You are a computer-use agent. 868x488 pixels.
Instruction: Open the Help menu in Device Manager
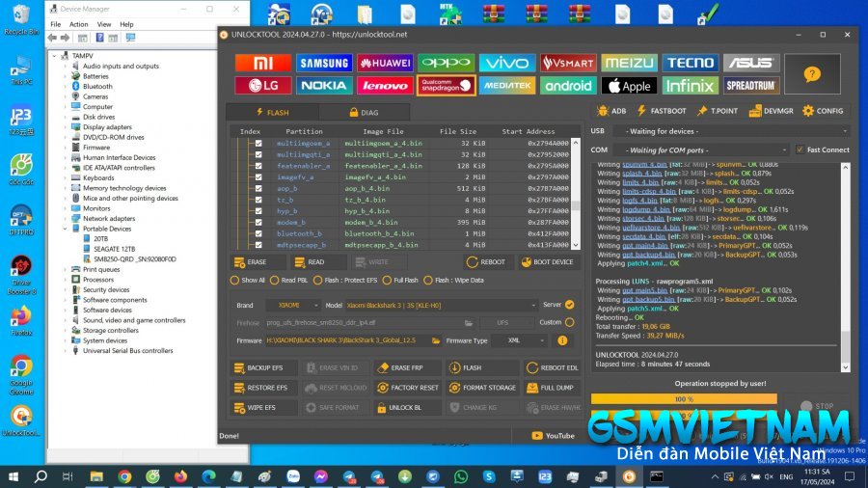click(126, 24)
